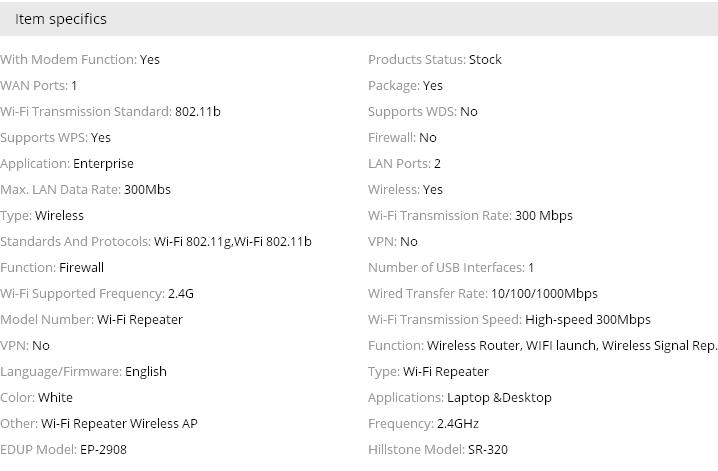Click the Language/Firmware English value
718x471 pixels.
pyautogui.click(x=146, y=372)
